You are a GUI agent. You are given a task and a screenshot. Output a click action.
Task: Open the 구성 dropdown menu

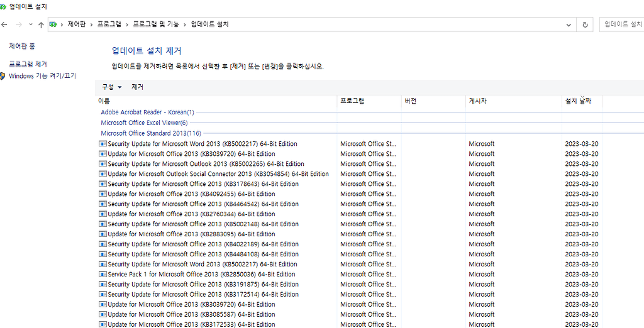coord(112,87)
